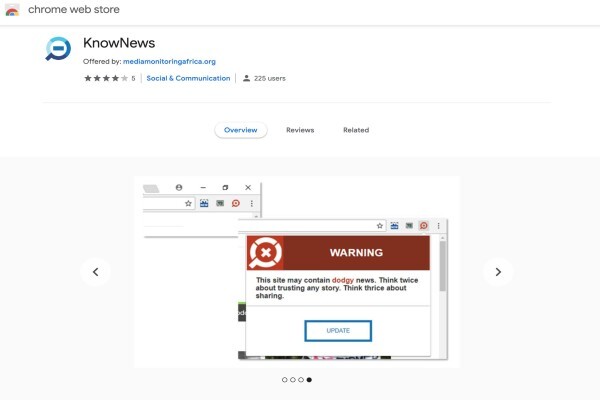Click the 225 users person icon

[246, 78]
